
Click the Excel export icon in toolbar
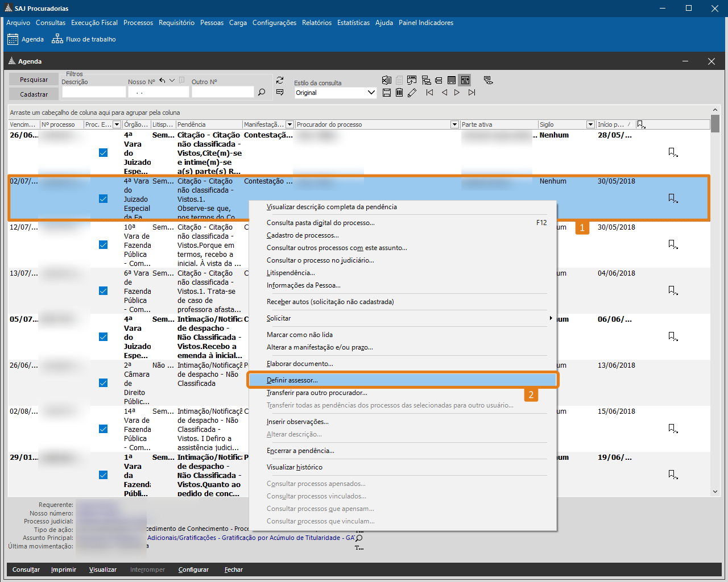tap(387, 80)
